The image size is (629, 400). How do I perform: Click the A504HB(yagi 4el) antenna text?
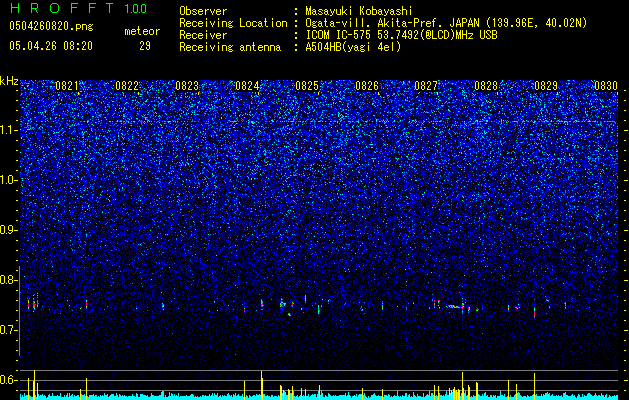[x=353, y=47]
